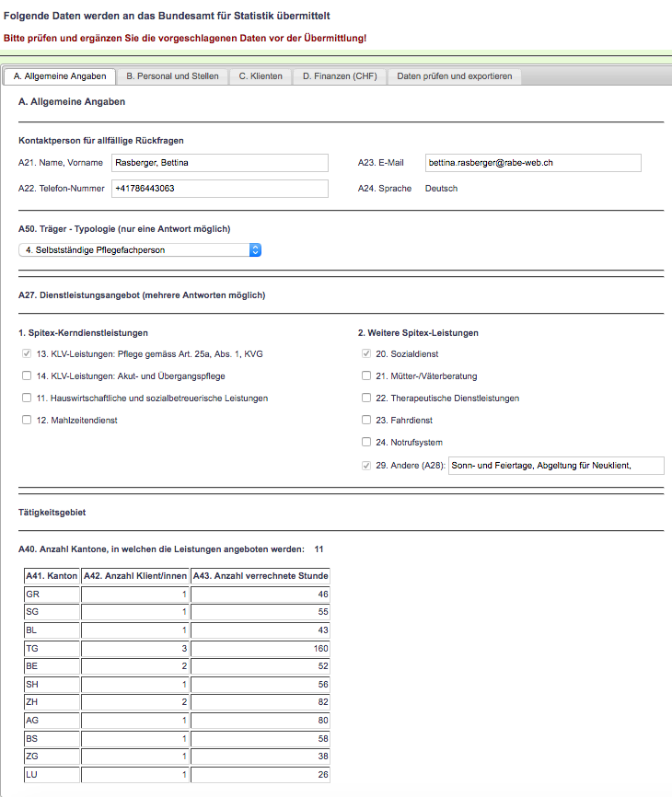Tick the Mahlzeitendienst checkbox
The height and width of the screenshot is (797, 672).
coord(27,420)
